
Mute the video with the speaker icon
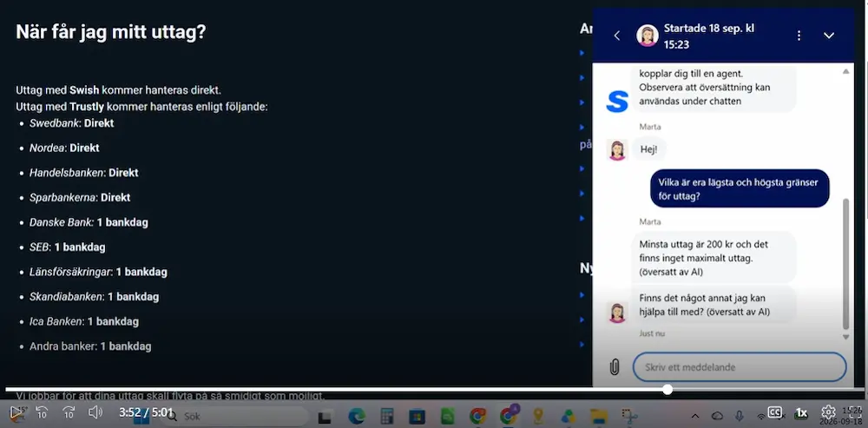95,412
